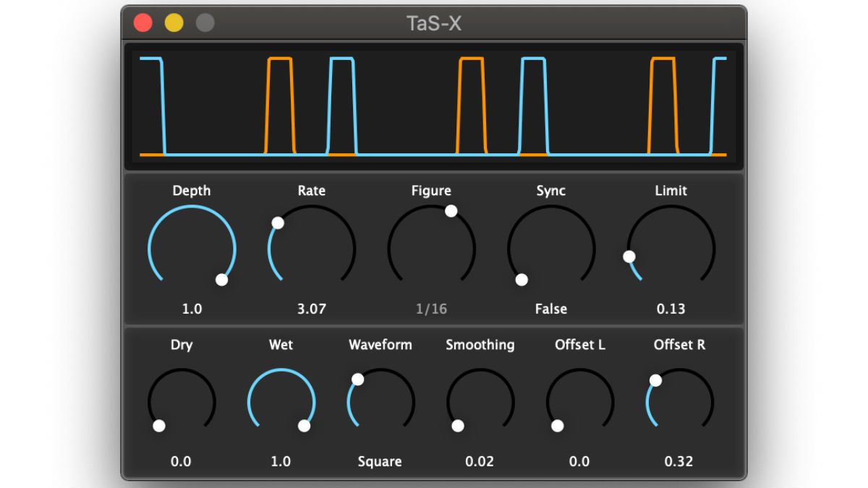Click the Smoothing value 0.02
This screenshot has width=868, height=488.
(x=480, y=461)
